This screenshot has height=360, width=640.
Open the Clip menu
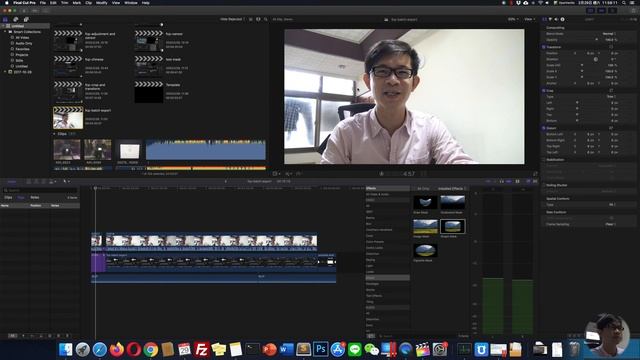[89, 2]
